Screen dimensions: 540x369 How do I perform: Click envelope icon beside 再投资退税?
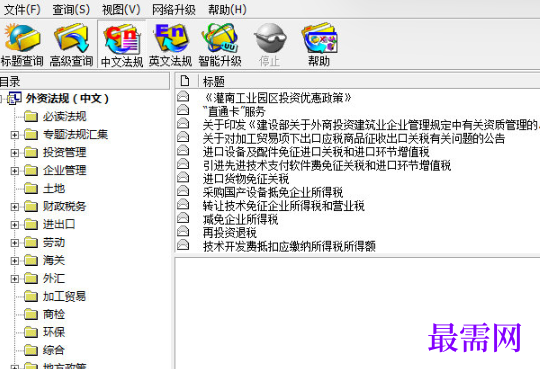coord(183,231)
